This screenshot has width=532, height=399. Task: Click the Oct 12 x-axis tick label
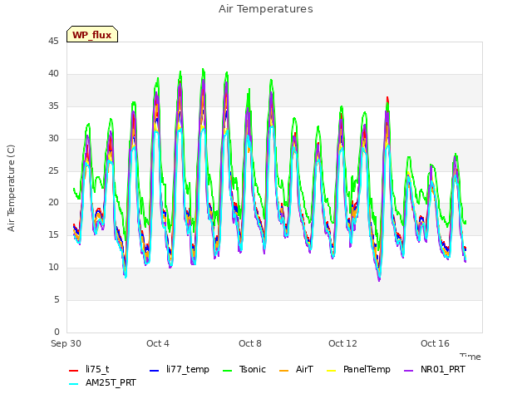(x=342, y=343)
